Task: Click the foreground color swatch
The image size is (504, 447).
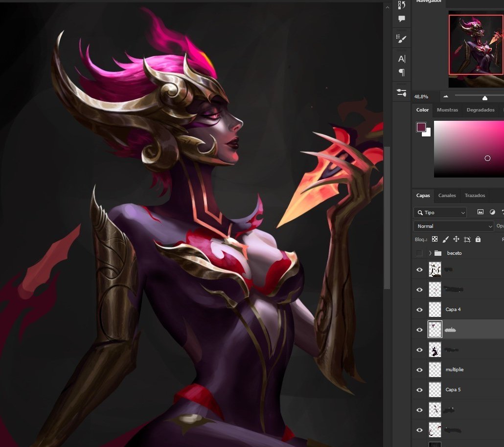Action: (421, 127)
